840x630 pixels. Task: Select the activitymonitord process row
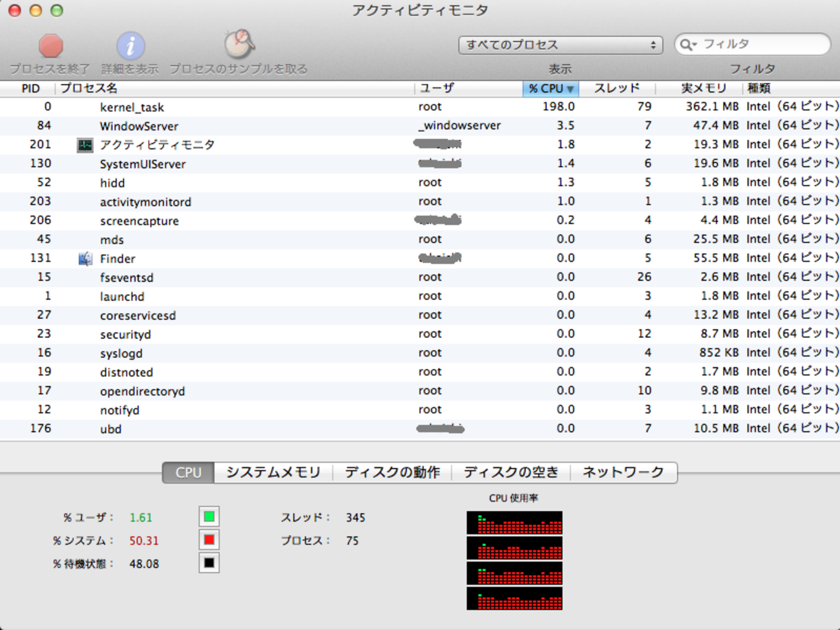[420, 202]
